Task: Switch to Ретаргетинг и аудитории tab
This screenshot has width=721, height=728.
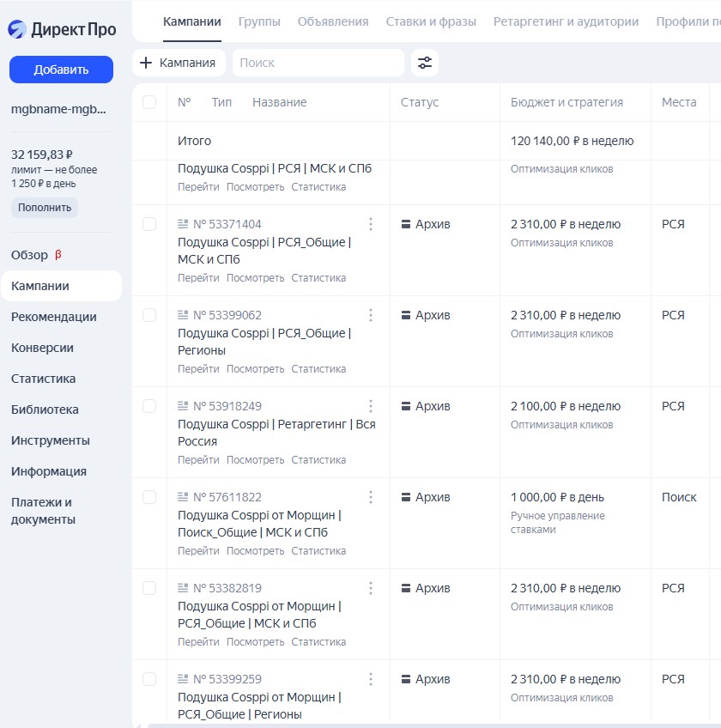Action: [566, 21]
